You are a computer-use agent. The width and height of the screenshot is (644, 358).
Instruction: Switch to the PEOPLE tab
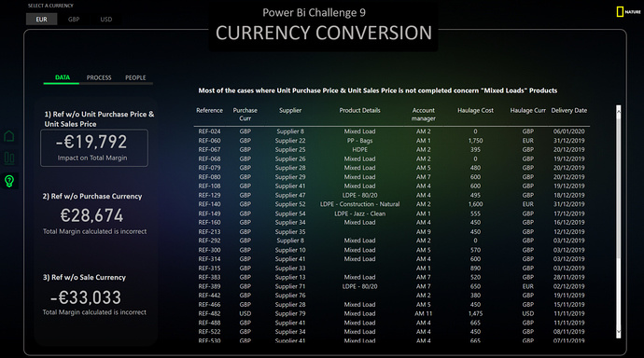(135, 77)
